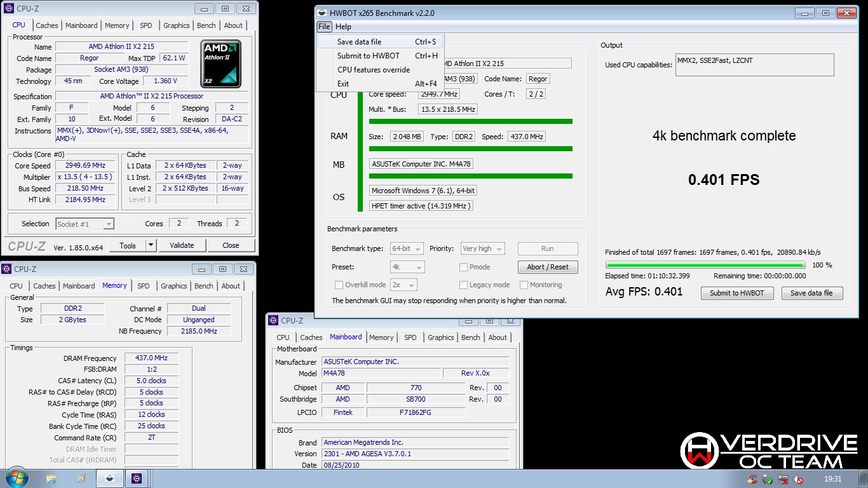The width and height of the screenshot is (868, 488).
Task: Open the Benchmark type 64-bit dropdown
Action: point(407,248)
